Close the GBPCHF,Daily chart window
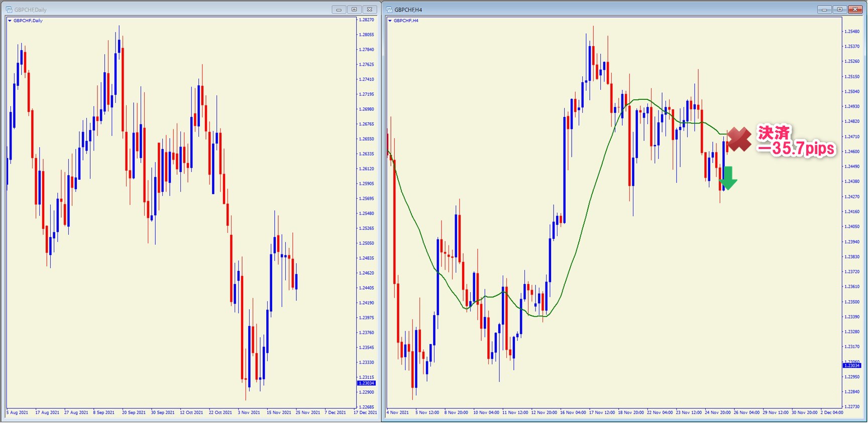Screen dimensions: 868x423 click(370, 10)
